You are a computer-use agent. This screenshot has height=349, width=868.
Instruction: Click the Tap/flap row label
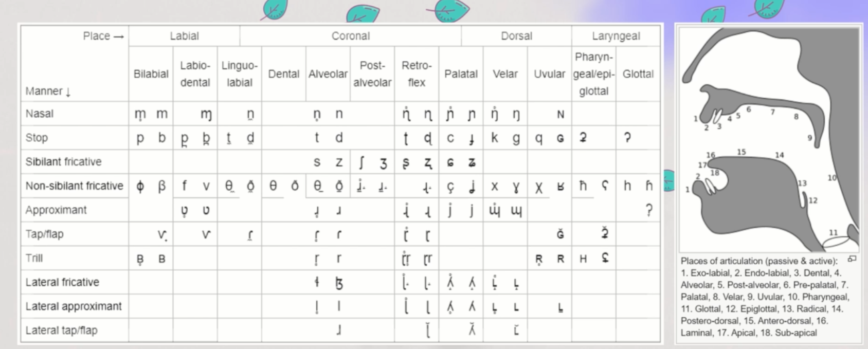click(44, 234)
